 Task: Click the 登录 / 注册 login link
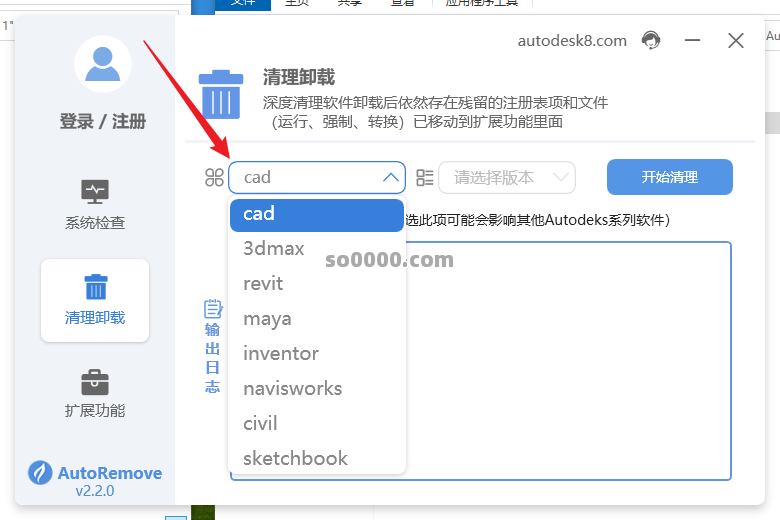point(103,122)
